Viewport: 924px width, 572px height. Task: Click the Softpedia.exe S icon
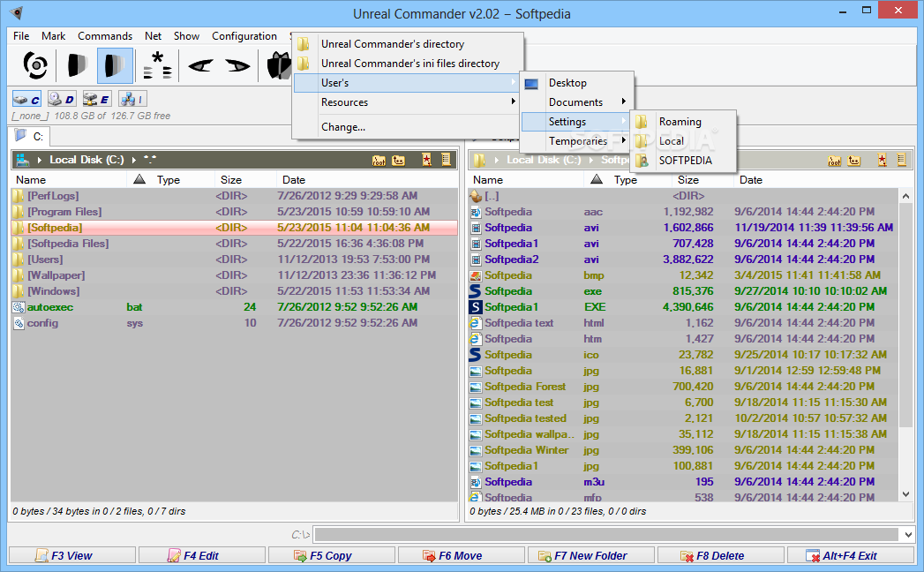coord(475,291)
